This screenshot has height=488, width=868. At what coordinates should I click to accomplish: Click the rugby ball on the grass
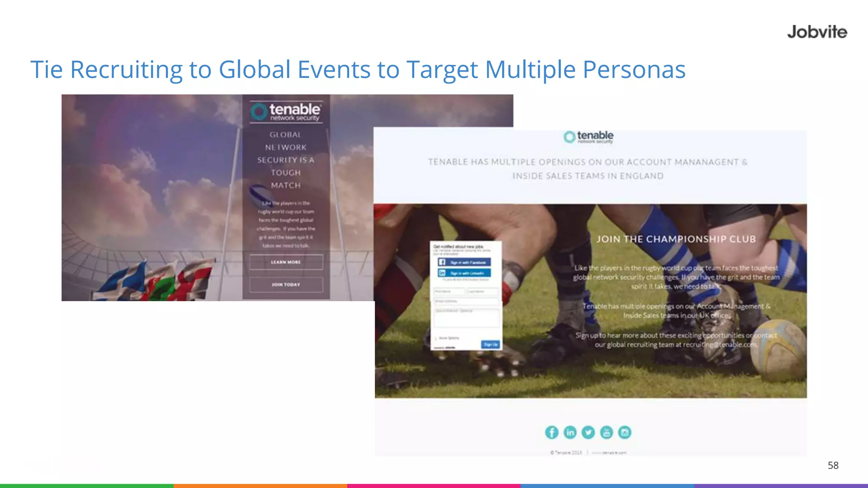(x=778, y=350)
